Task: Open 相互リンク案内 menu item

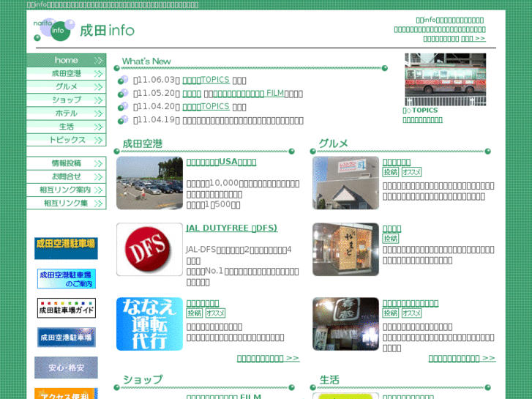Action: pos(66,190)
